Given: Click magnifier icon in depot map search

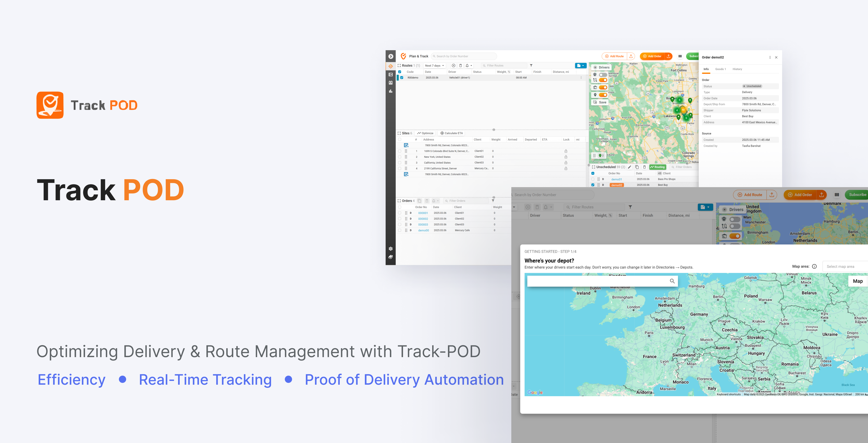Looking at the screenshot, I should click(672, 281).
